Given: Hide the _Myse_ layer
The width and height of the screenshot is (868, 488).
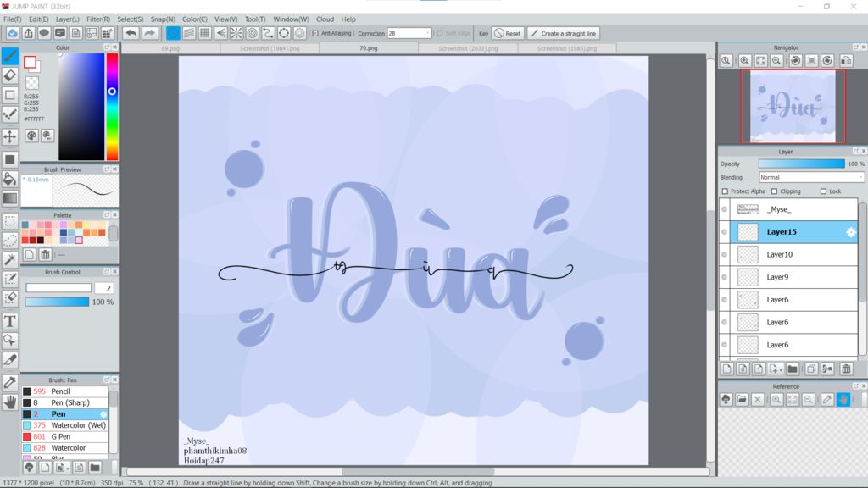Looking at the screenshot, I should [x=724, y=209].
